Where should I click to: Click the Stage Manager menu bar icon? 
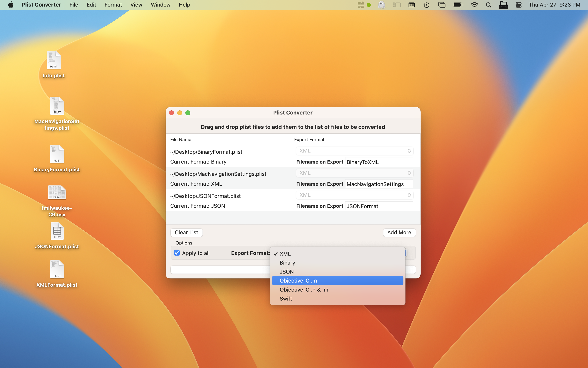click(x=397, y=5)
